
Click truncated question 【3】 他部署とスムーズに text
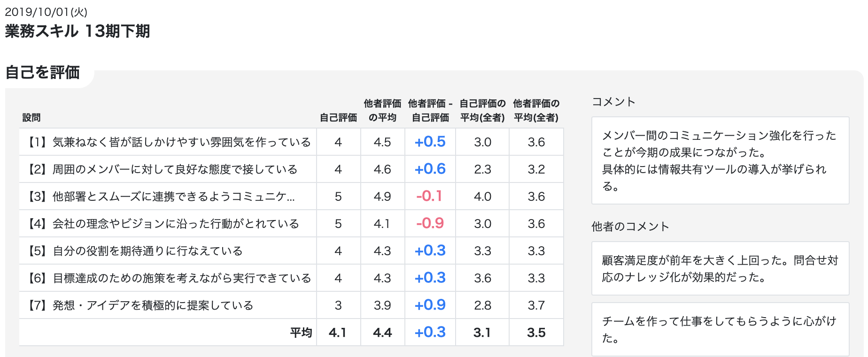point(162,196)
